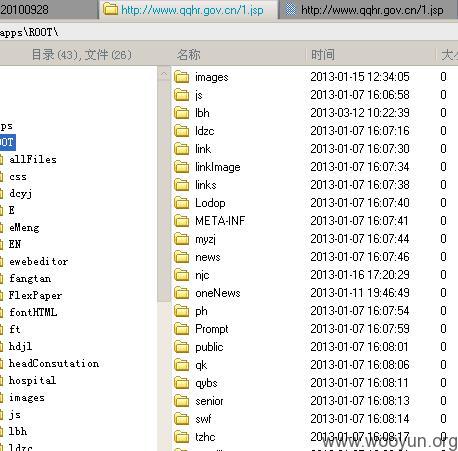The width and height of the screenshot is (458, 451).
Task: Select the qybs folder icon
Action: point(182,383)
